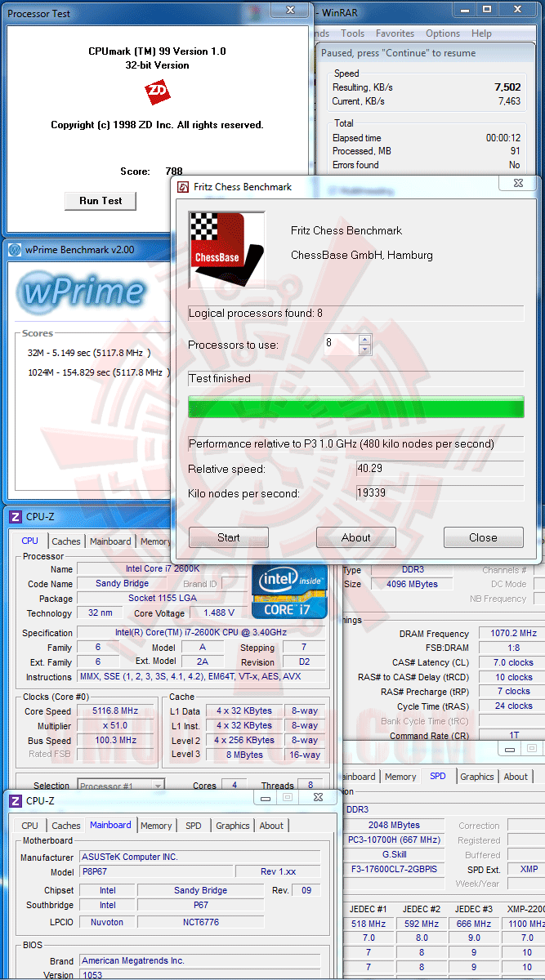Click the Start button in Fritz Chess Benchmark

pyautogui.click(x=229, y=537)
